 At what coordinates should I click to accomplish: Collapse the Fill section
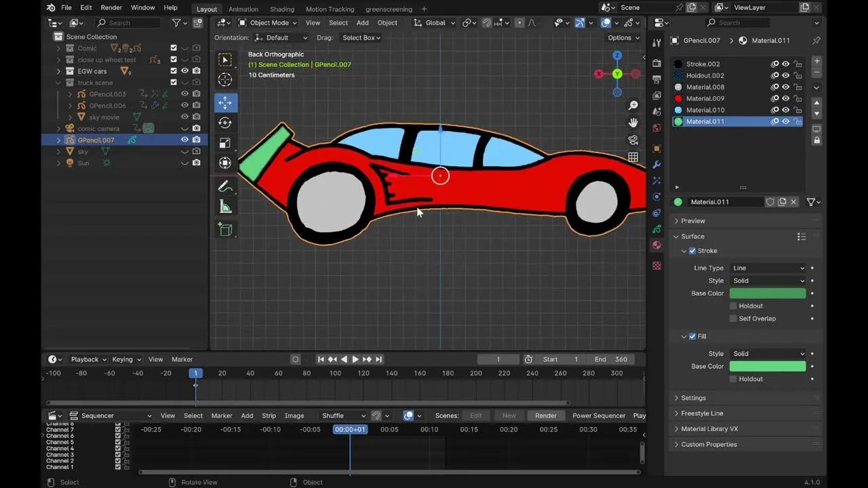683,336
